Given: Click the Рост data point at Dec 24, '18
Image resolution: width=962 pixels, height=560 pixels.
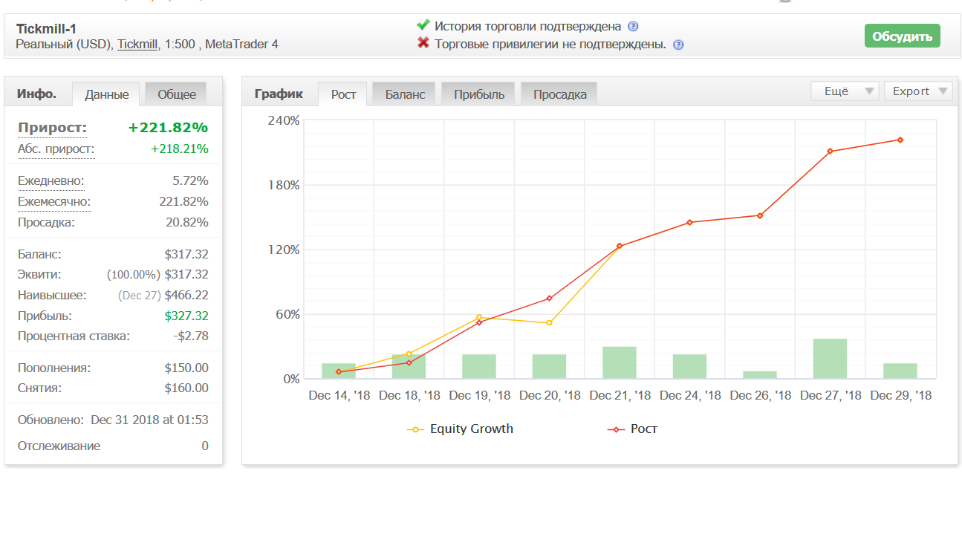Looking at the screenshot, I should click(x=689, y=222).
